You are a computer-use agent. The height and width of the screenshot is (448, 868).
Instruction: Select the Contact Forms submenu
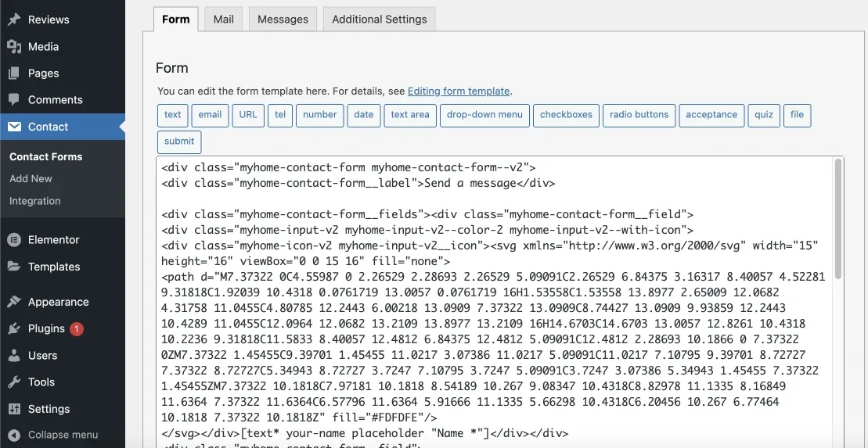point(46,156)
